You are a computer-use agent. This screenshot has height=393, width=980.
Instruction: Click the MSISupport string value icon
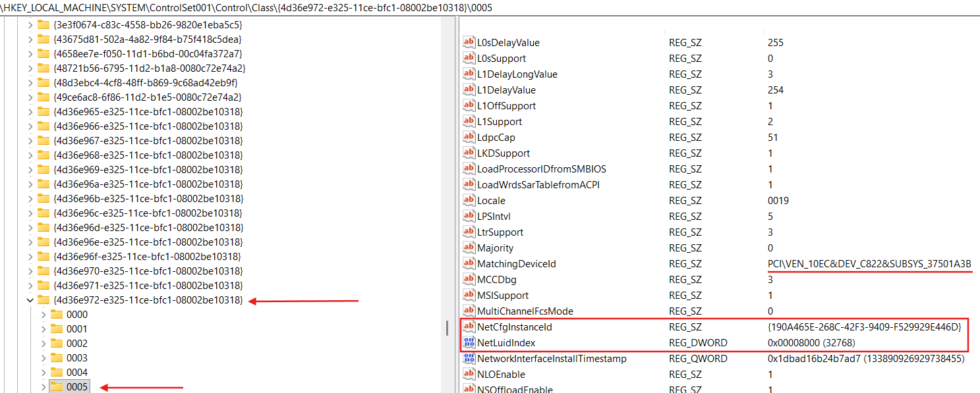point(469,296)
